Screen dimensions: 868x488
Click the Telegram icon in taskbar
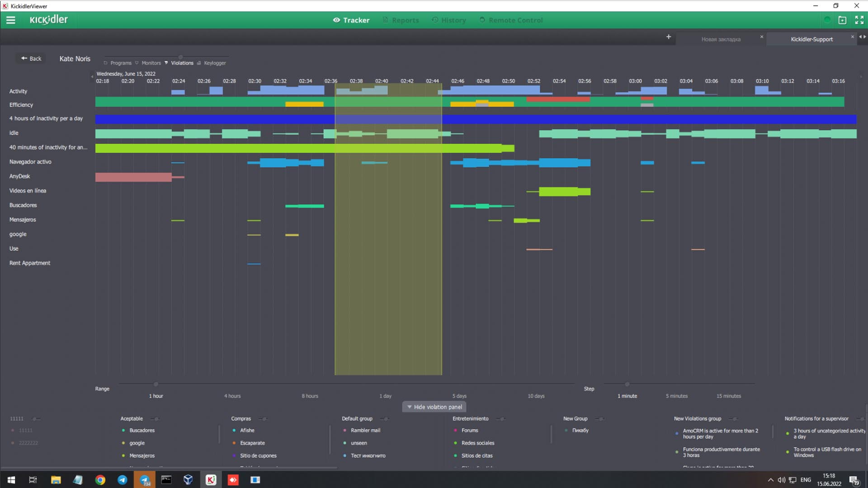[x=122, y=480]
